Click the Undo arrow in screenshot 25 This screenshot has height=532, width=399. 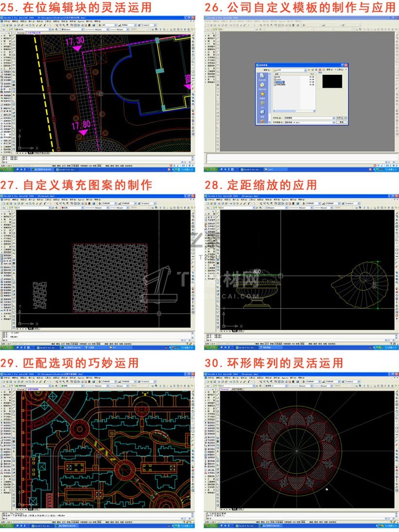pos(45,25)
